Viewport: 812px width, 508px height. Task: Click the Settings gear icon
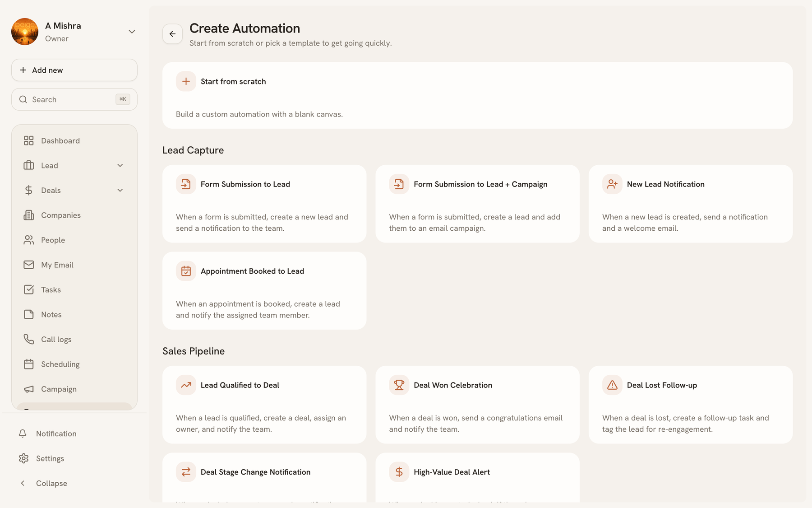pyautogui.click(x=23, y=458)
